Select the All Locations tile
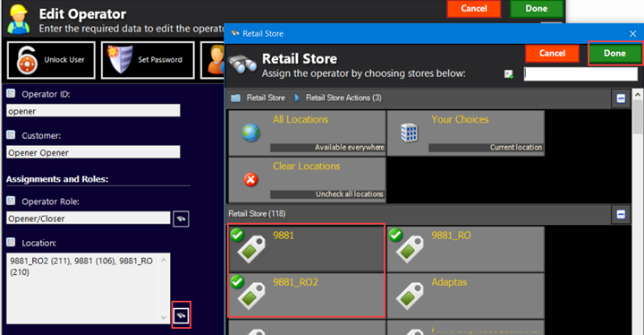 [307, 133]
